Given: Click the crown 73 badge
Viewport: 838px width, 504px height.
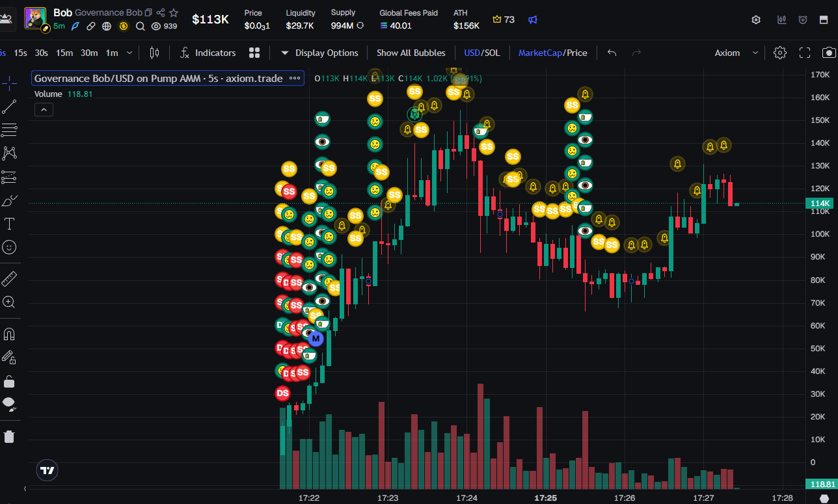Looking at the screenshot, I should 504,20.
